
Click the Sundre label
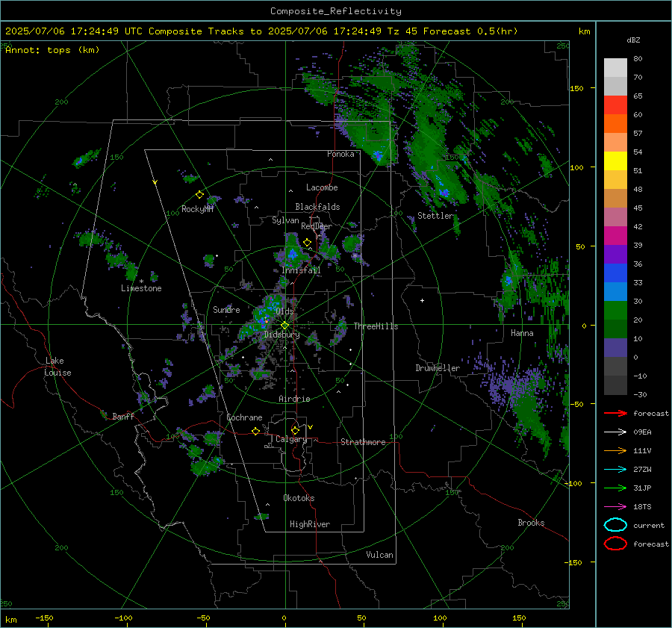tap(226, 309)
